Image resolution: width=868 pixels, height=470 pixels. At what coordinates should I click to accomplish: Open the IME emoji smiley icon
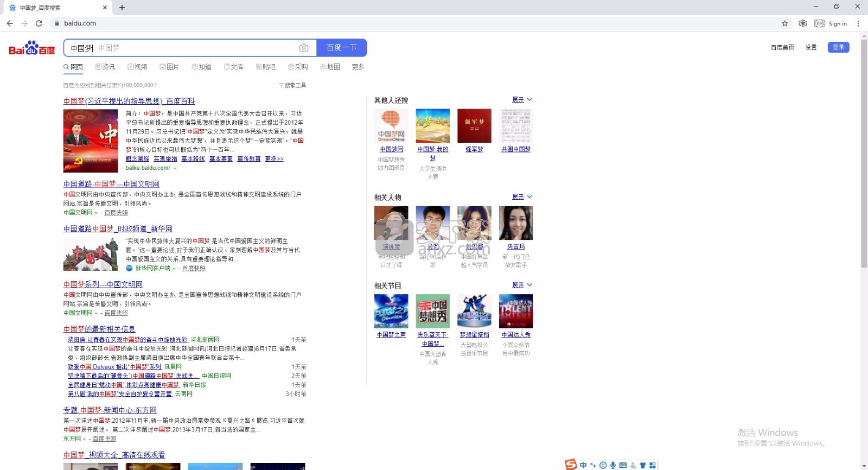[603, 465]
